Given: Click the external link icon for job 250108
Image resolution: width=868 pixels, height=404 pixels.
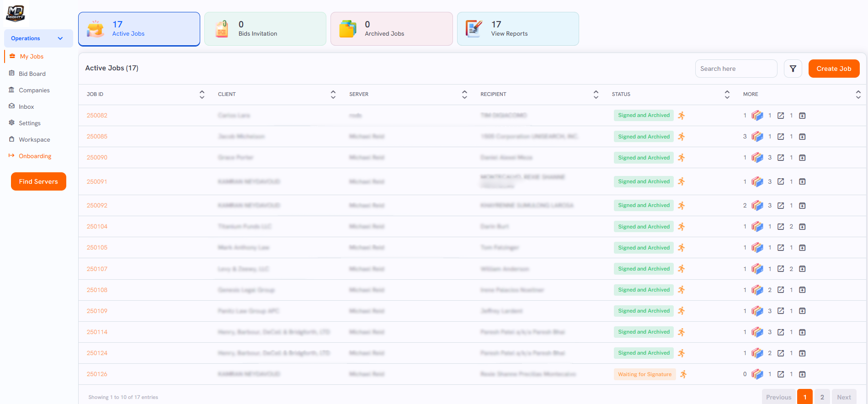Looking at the screenshot, I should click(781, 290).
